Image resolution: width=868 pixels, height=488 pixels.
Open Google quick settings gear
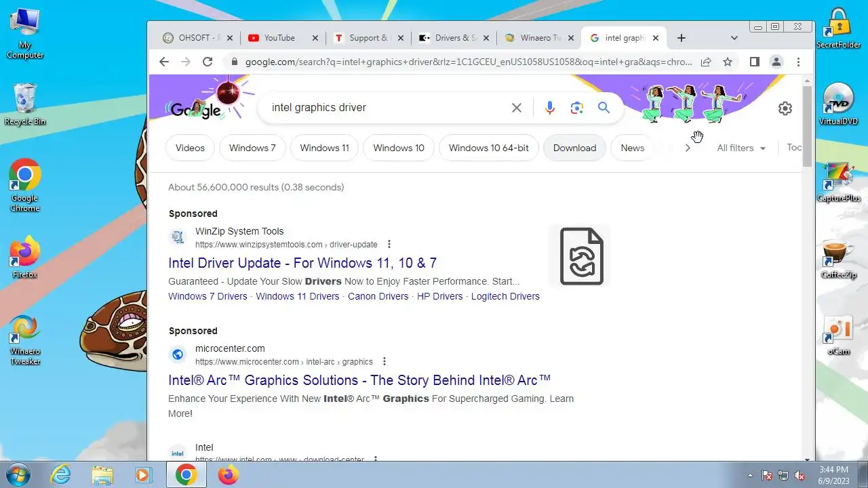[785, 108]
